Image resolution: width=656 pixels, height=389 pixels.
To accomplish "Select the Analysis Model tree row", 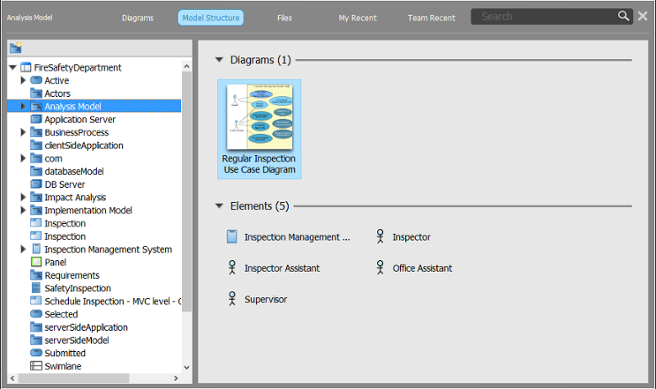I will pyautogui.click(x=95, y=106).
